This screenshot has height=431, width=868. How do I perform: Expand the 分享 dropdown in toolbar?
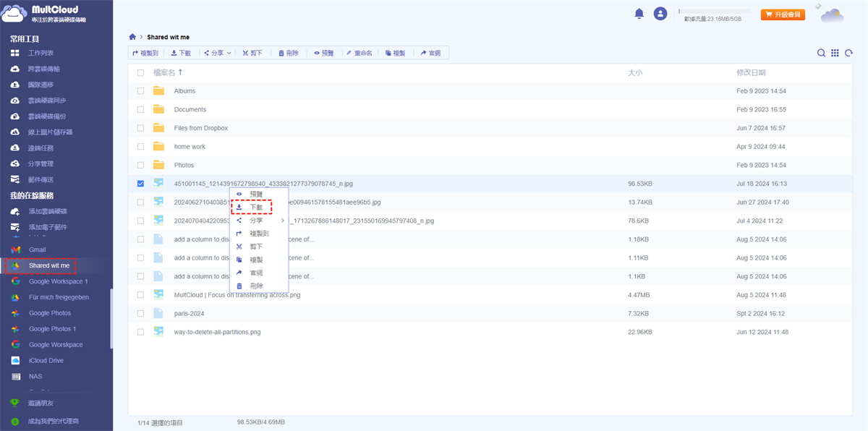217,53
